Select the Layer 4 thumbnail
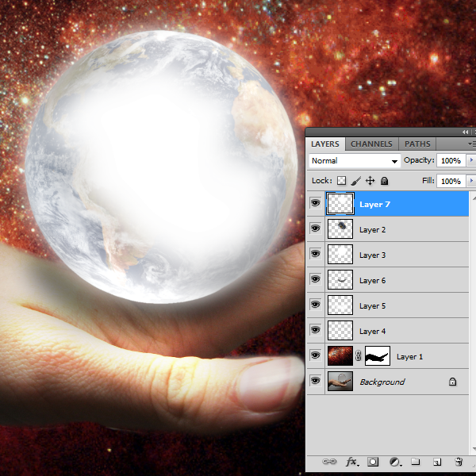 coord(340,331)
